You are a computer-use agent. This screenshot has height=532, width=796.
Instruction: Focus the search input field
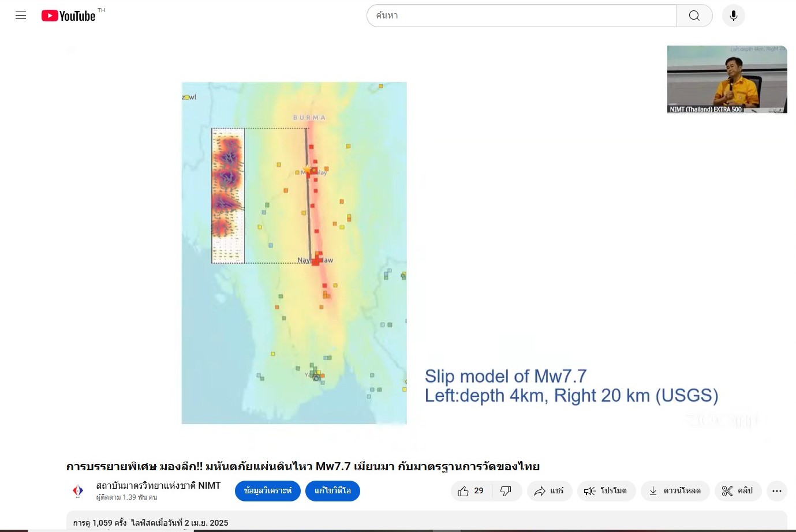click(521, 16)
